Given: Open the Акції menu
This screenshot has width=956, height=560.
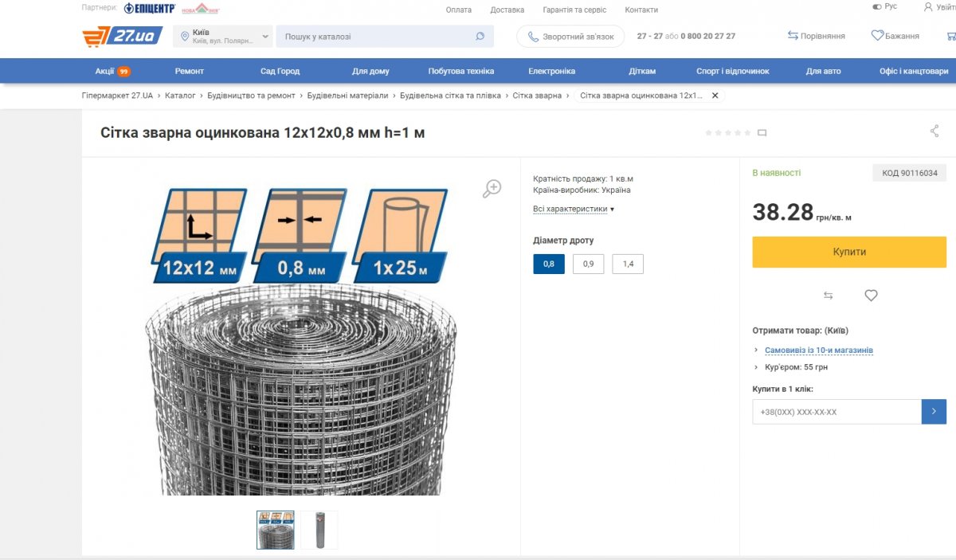Looking at the screenshot, I should tap(112, 71).
